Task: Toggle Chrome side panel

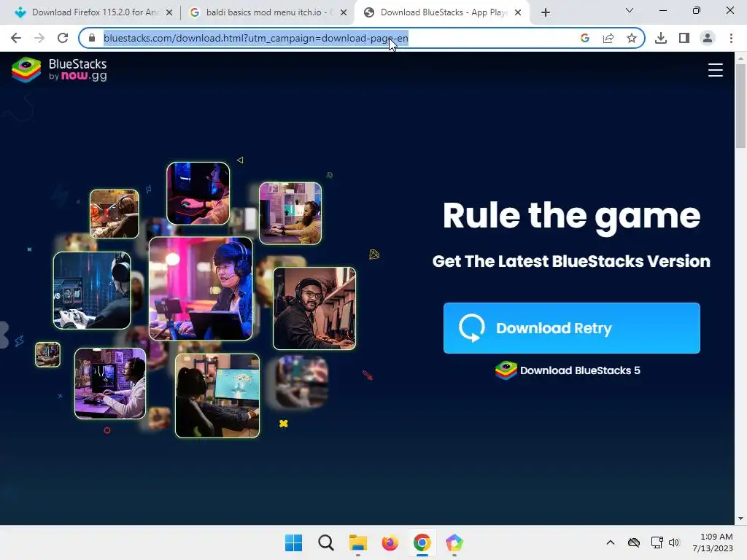Action: click(684, 38)
